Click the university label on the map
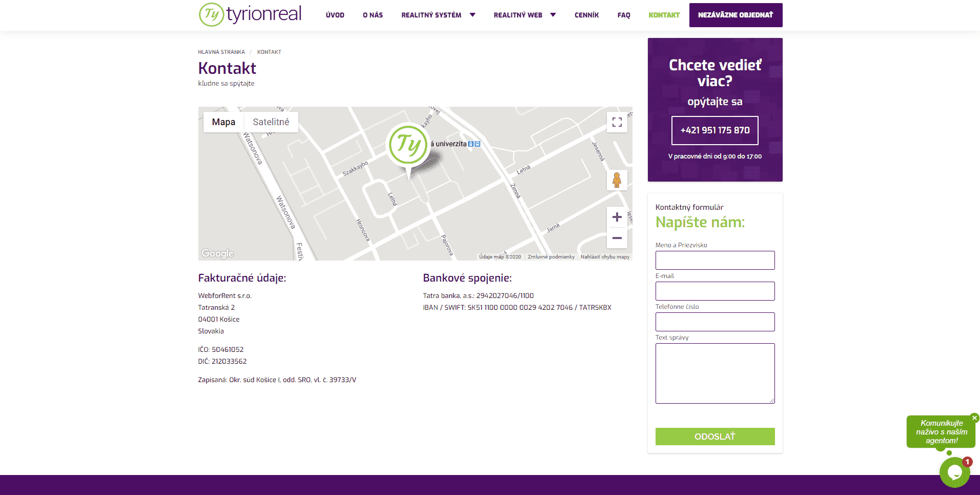980x495 pixels. coord(455,144)
